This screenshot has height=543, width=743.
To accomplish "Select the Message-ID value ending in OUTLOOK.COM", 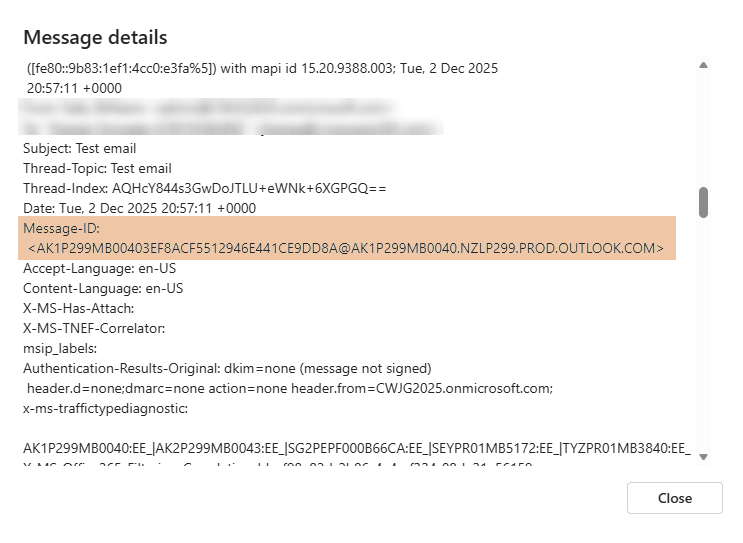I will point(346,248).
